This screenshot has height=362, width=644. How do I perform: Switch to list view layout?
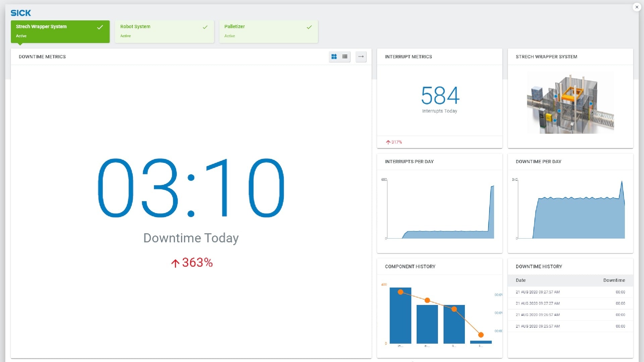click(345, 57)
